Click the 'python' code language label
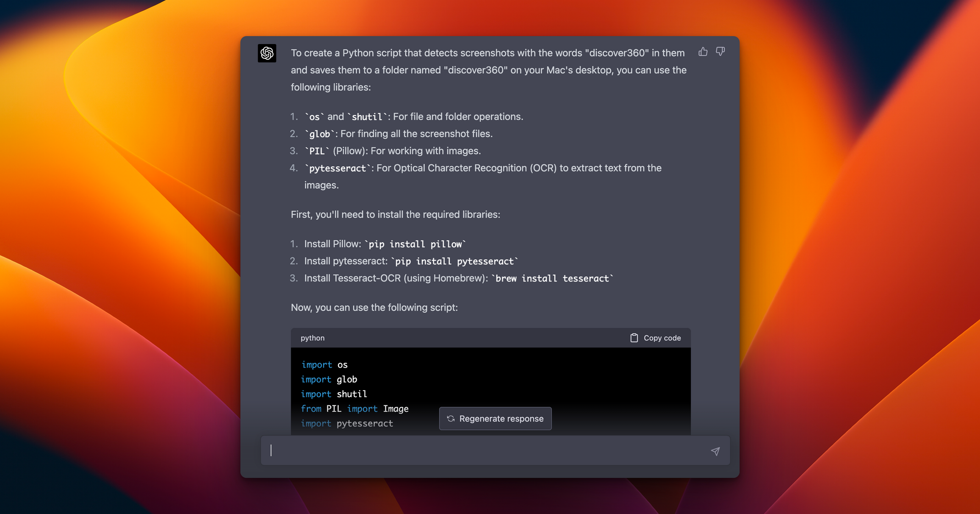Viewport: 980px width, 514px height. (313, 338)
